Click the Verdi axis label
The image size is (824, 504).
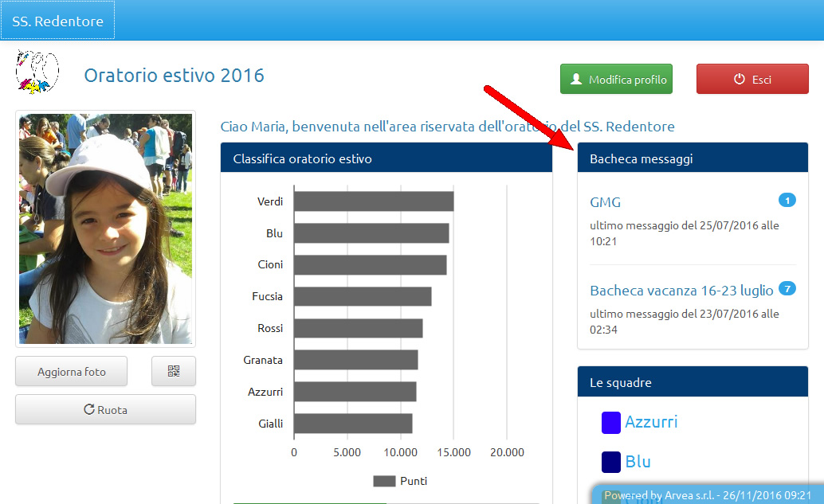[270, 201]
